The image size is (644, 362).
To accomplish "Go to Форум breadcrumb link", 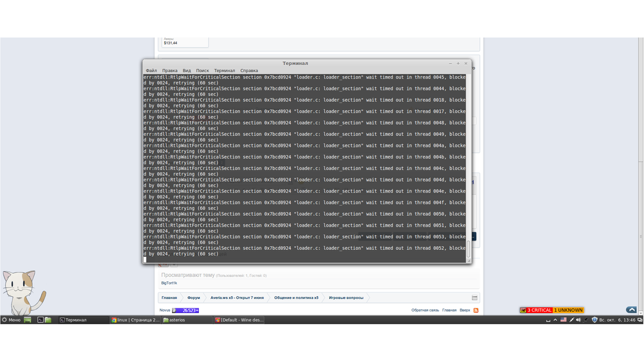I will pyautogui.click(x=193, y=298).
